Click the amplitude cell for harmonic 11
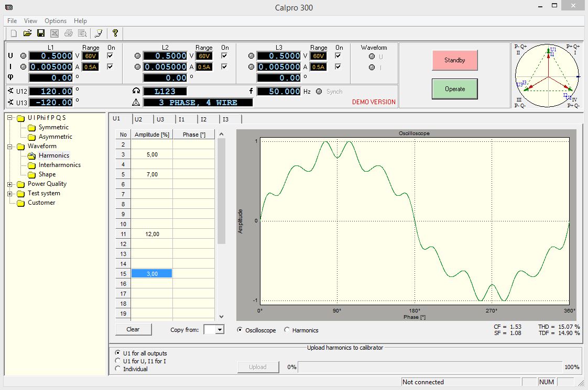 (x=152, y=234)
